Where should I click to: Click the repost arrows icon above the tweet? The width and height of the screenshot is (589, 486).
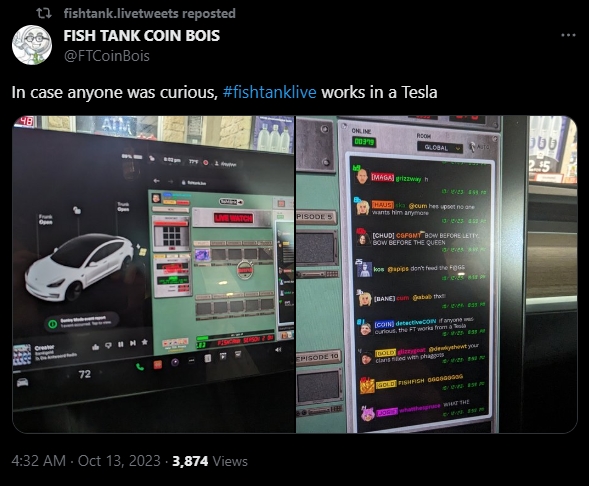(x=44, y=14)
